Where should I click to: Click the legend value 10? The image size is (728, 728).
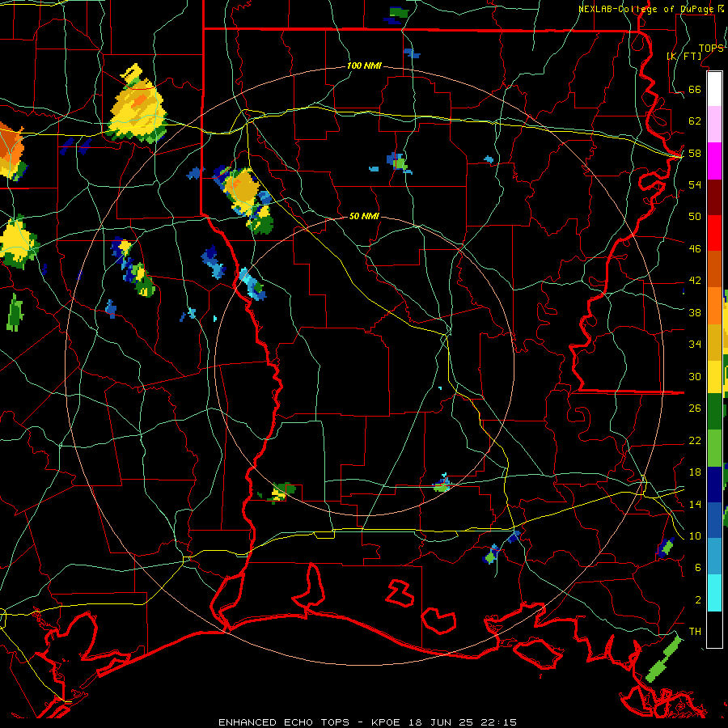coord(695,535)
